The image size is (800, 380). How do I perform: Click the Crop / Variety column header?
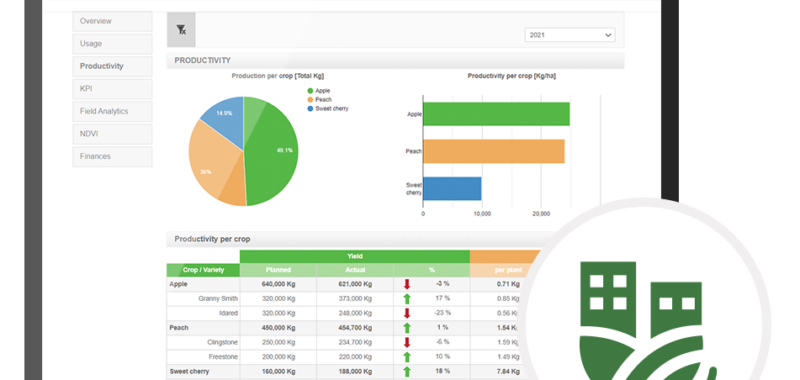[x=203, y=270]
